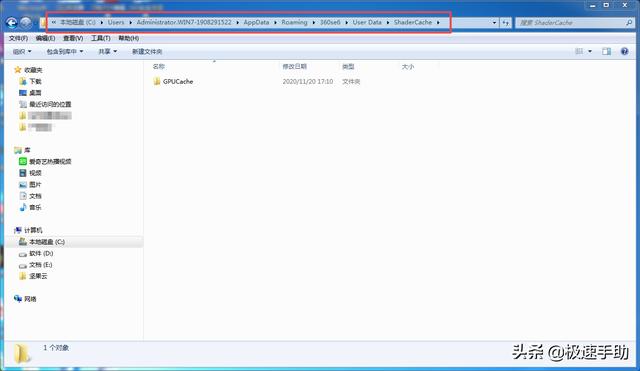
Task: Open the 工具(T) menu
Action: tap(101, 38)
